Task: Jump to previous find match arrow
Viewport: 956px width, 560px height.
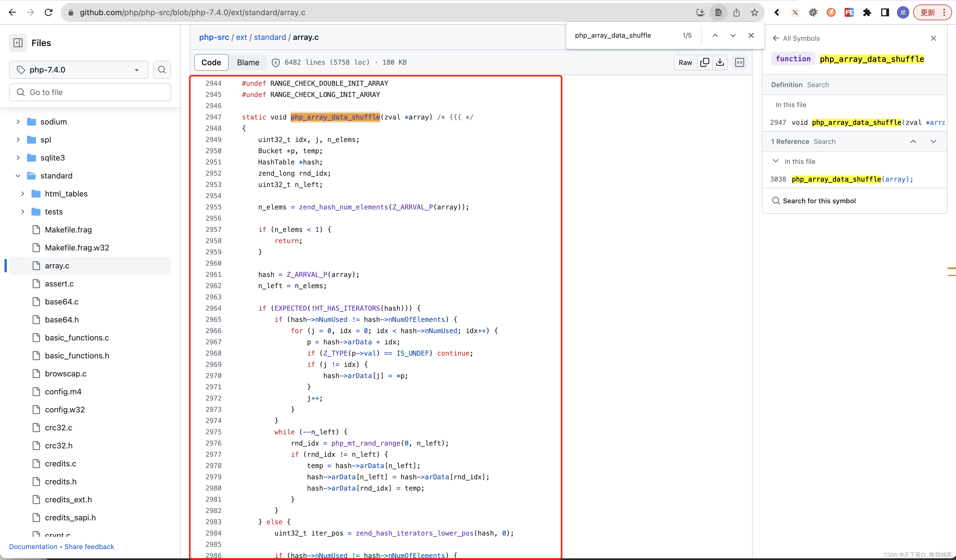Action: point(715,35)
